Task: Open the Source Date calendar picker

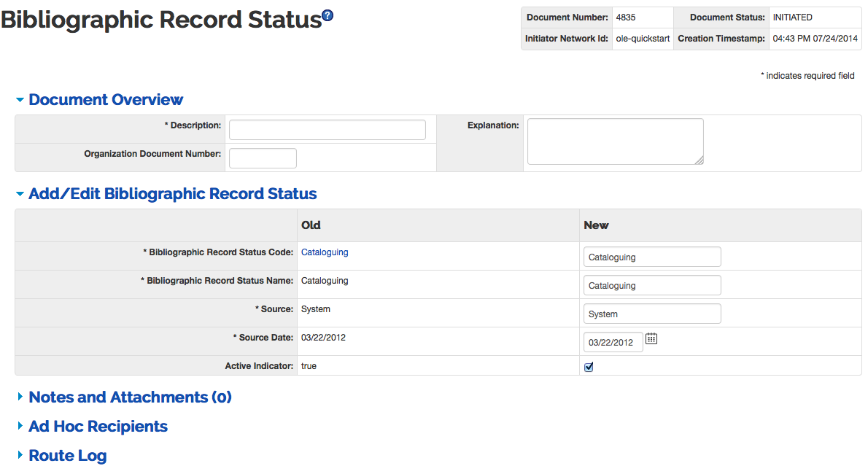Action: [x=651, y=338]
